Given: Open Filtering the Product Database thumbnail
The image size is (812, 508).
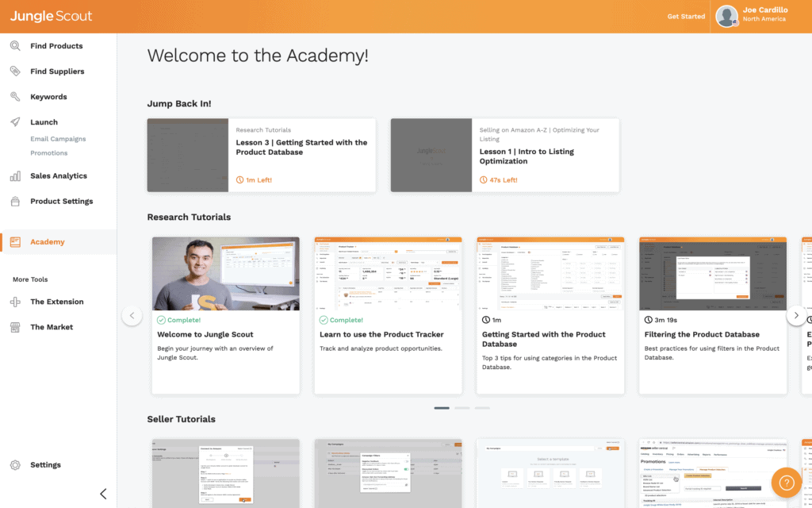Looking at the screenshot, I should tap(713, 274).
